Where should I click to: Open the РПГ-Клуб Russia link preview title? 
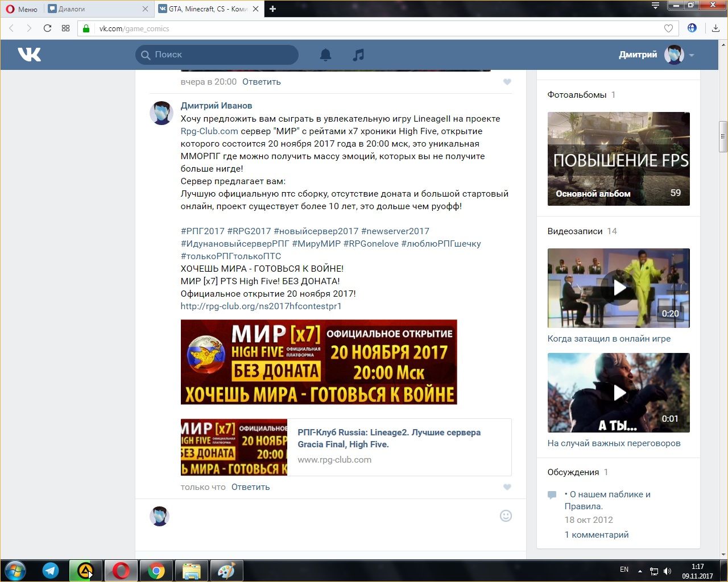click(x=389, y=438)
